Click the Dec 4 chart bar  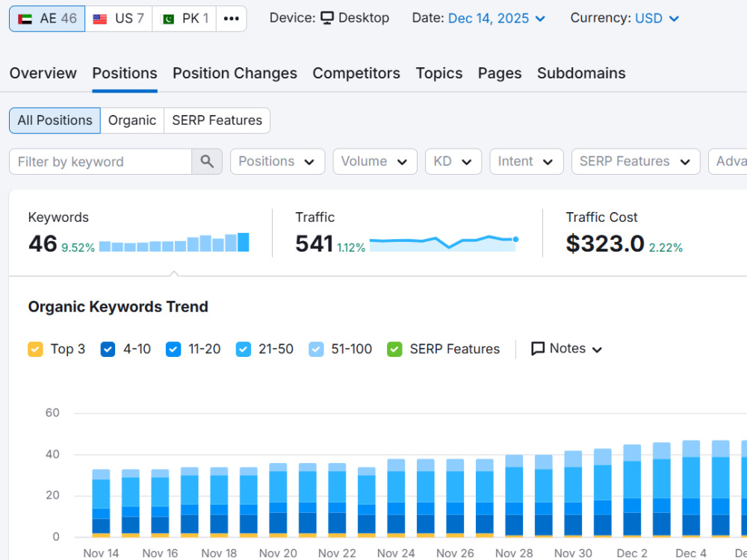(x=691, y=489)
